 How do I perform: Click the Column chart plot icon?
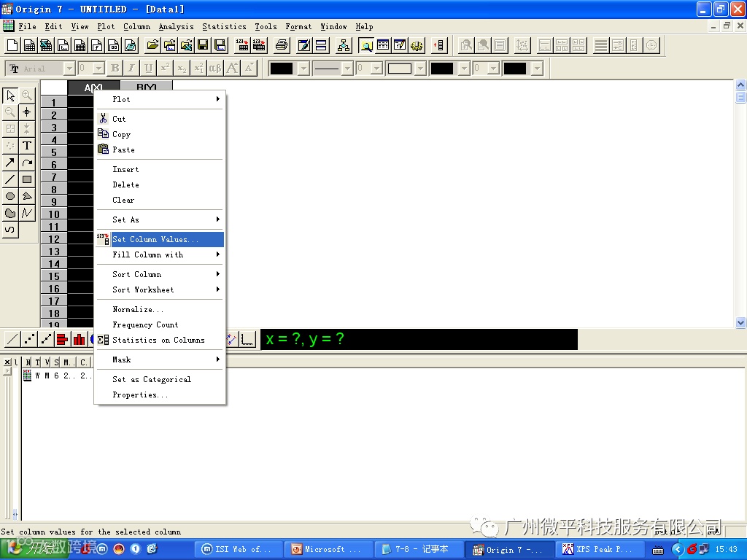(79, 339)
